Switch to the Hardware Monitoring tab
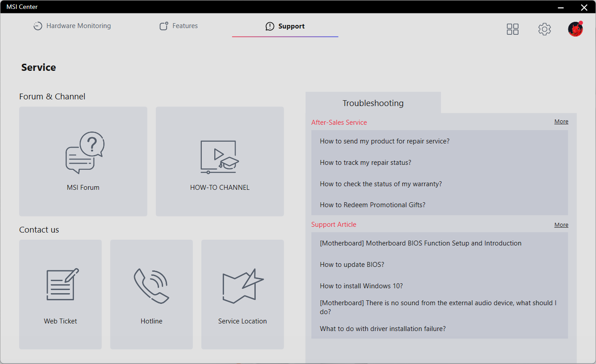The height and width of the screenshot is (364, 596). coord(72,26)
